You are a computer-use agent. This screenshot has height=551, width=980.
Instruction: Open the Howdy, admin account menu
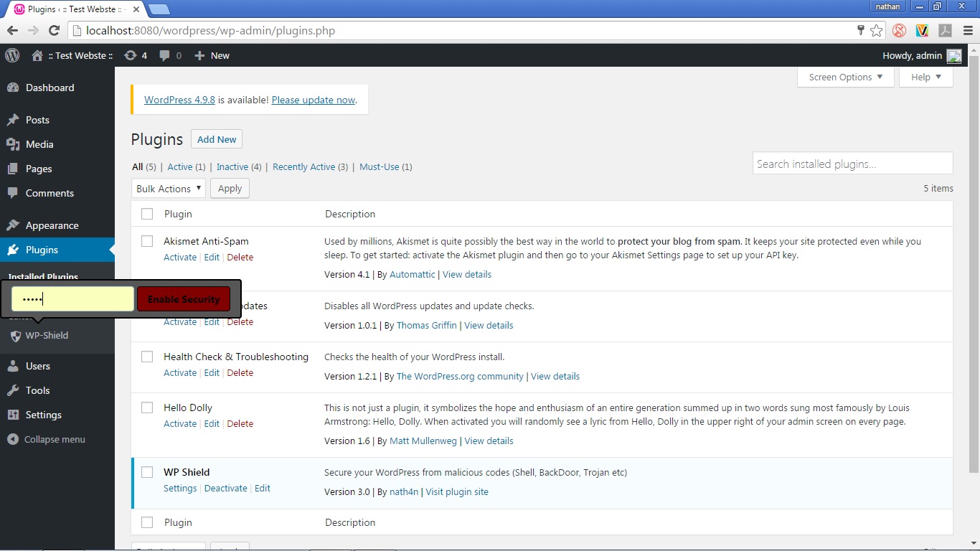[922, 56]
